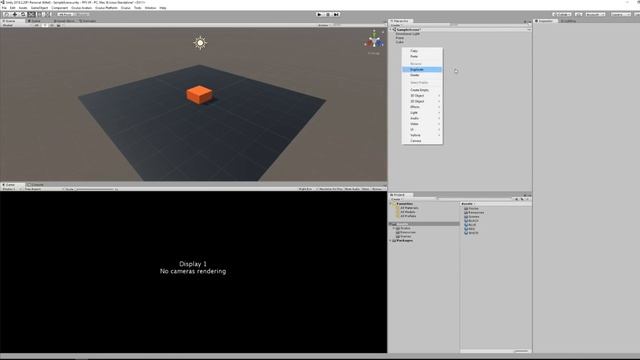Choose Paste in the context menu

[x=422, y=56]
